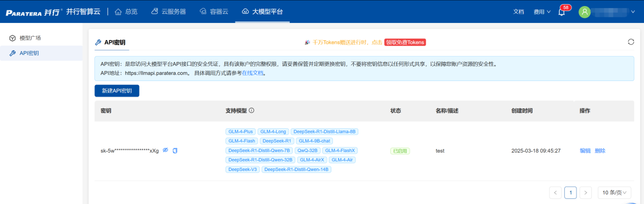Click the 密钥 column header
The image size is (644, 204).
106,110
